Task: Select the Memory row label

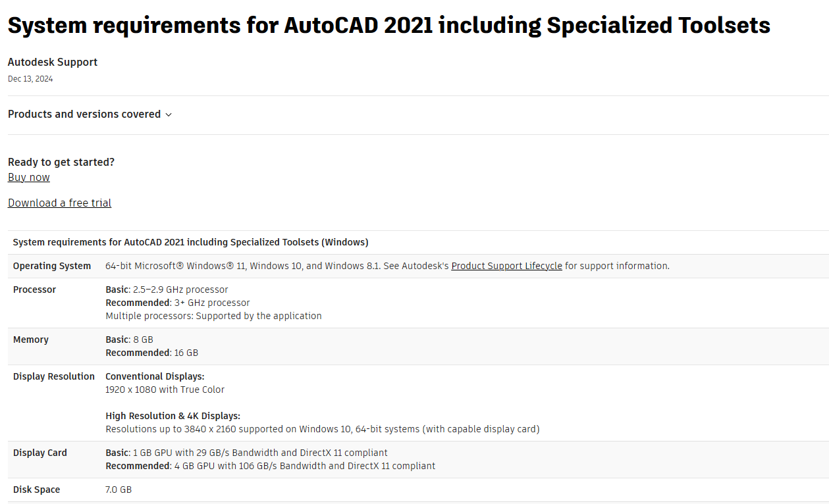Action: pos(31,340)
